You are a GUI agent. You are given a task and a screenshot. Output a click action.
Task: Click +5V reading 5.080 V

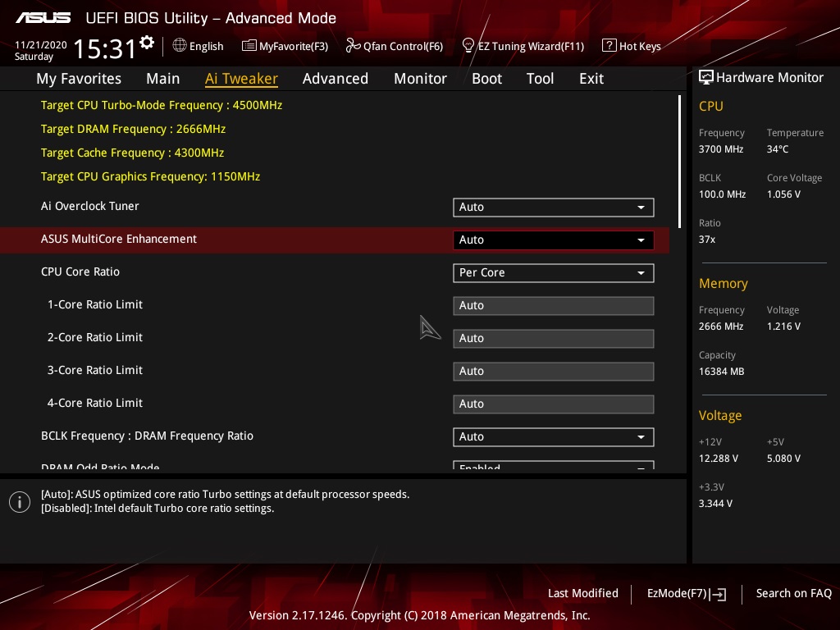pyautogui.click(x=783, y=458)
